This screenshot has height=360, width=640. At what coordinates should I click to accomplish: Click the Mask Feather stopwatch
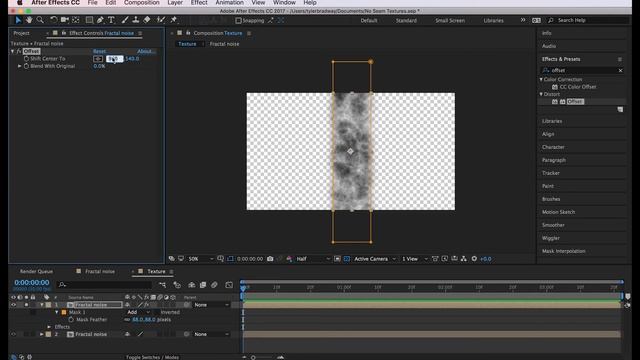coord(71,320)
